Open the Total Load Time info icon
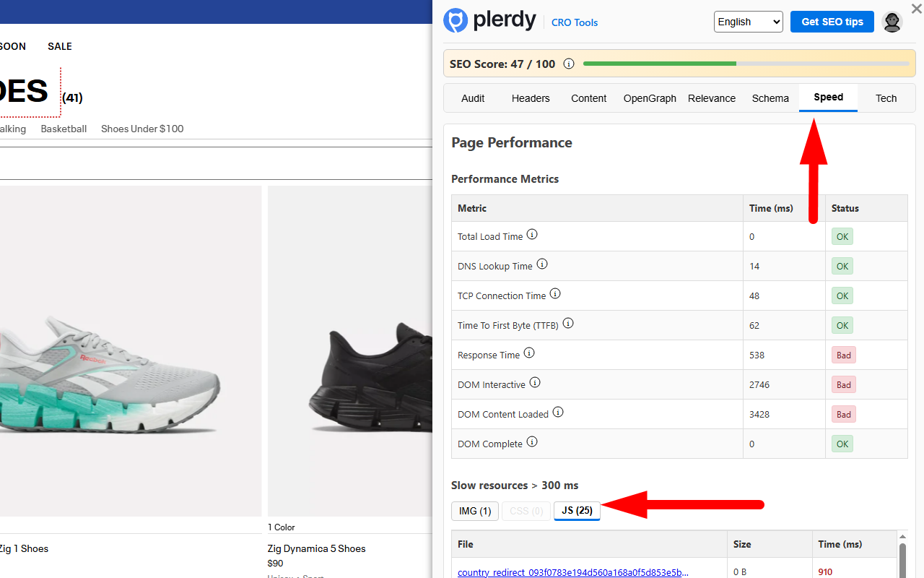 pos(532,234)
